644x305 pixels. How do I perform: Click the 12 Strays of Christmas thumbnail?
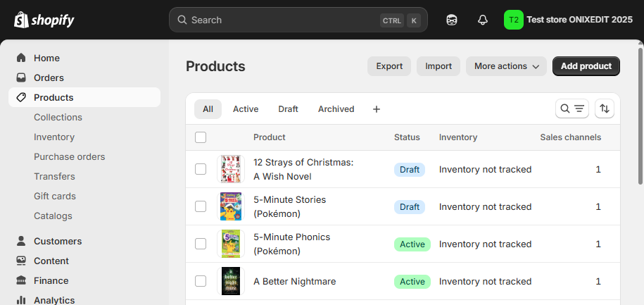pyautogui.click(x=231, y=169)
